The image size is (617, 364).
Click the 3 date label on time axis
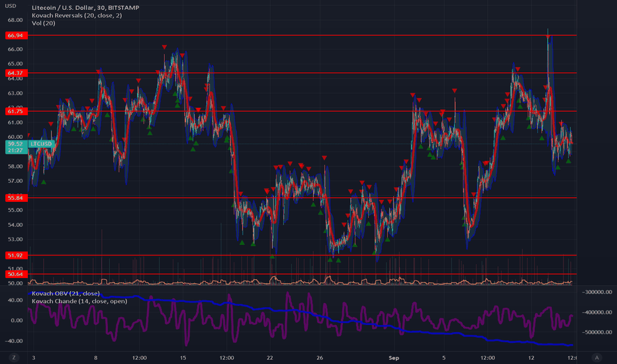click(x=34, y=357)
